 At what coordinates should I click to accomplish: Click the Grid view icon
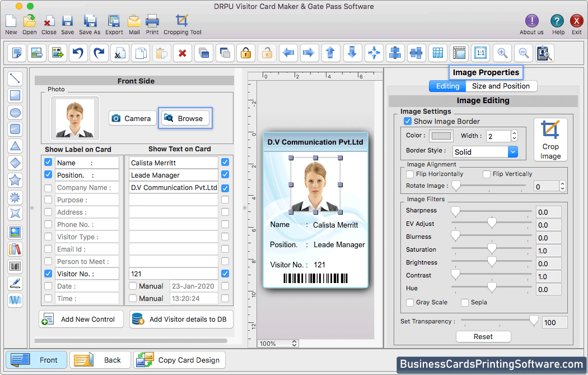click(x=437, y=53)
